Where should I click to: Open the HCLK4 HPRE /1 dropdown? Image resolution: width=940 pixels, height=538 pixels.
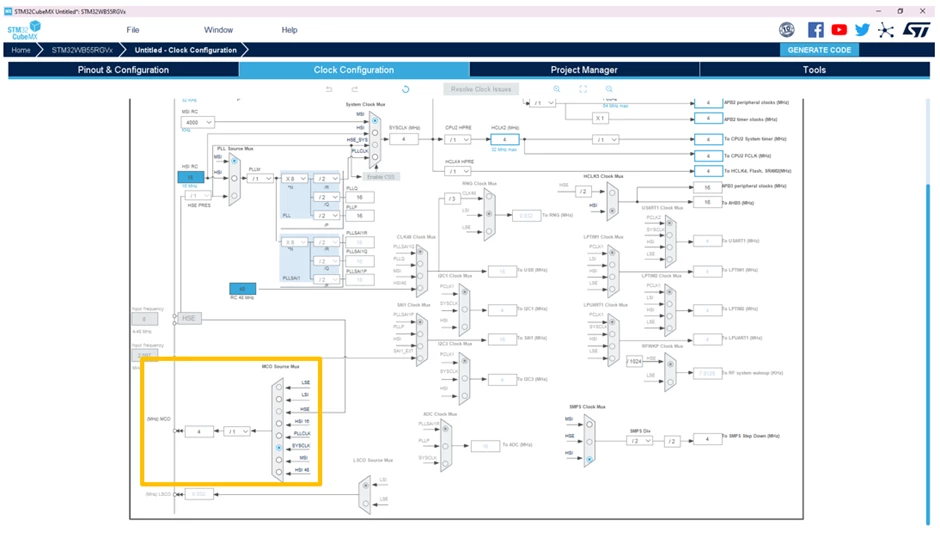click(457, 171)
